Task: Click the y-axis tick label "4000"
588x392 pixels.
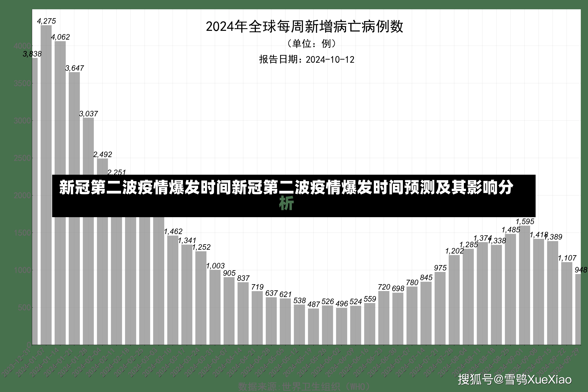Action: tap(22, 46)
